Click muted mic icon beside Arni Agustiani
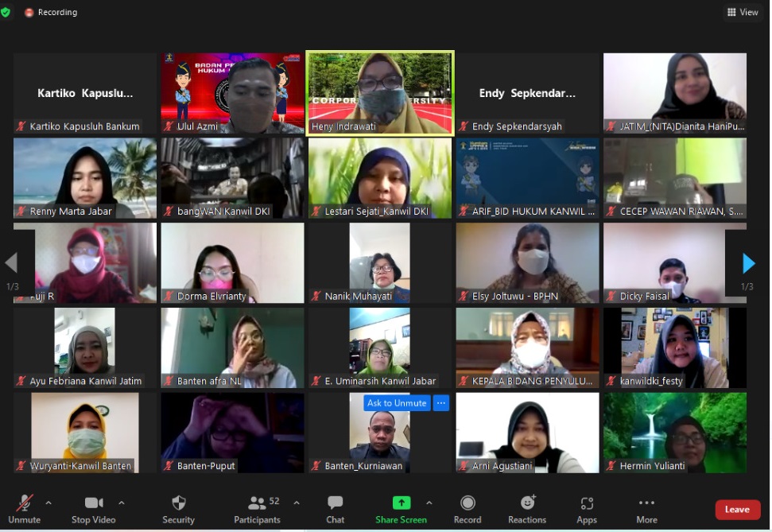The image size is (772, 532). coord(464,465)
